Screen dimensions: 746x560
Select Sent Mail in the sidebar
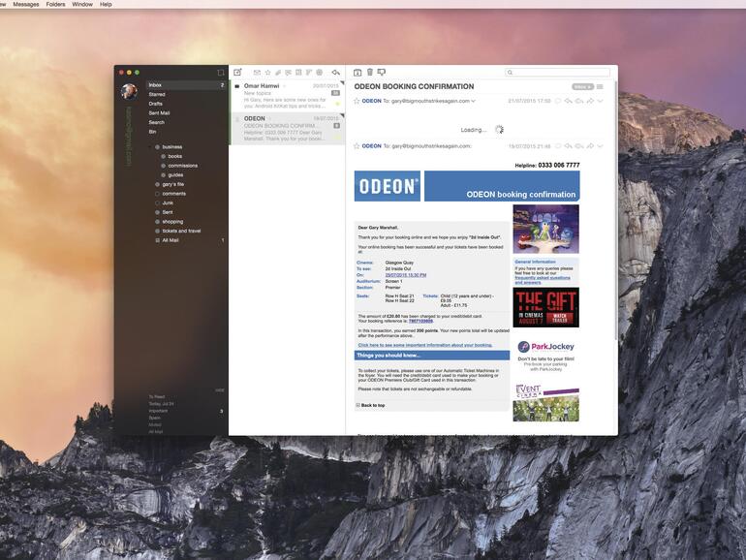pyautogui.click(x=159, y=113)
